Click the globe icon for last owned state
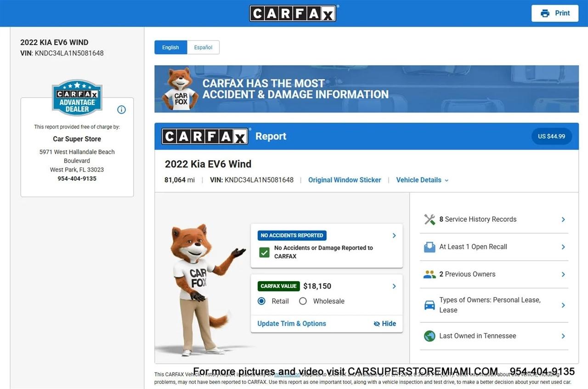The image size is (588, 389). point(430,336)
